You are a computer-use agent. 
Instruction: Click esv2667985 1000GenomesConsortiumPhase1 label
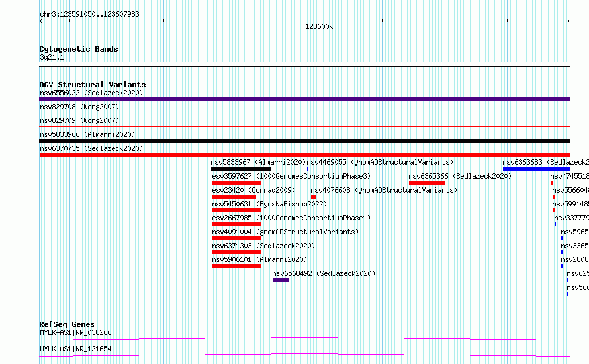291,218
